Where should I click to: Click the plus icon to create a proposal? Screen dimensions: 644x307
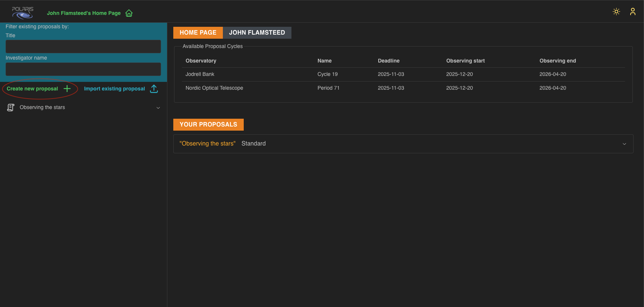[x=67, y=89]
